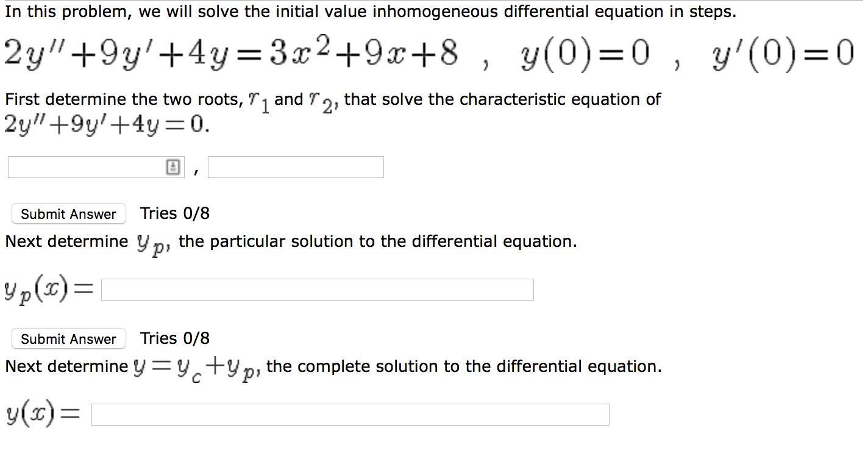
Task: Click Submit Answer under the particular solution field
Action: pos(68,339)
